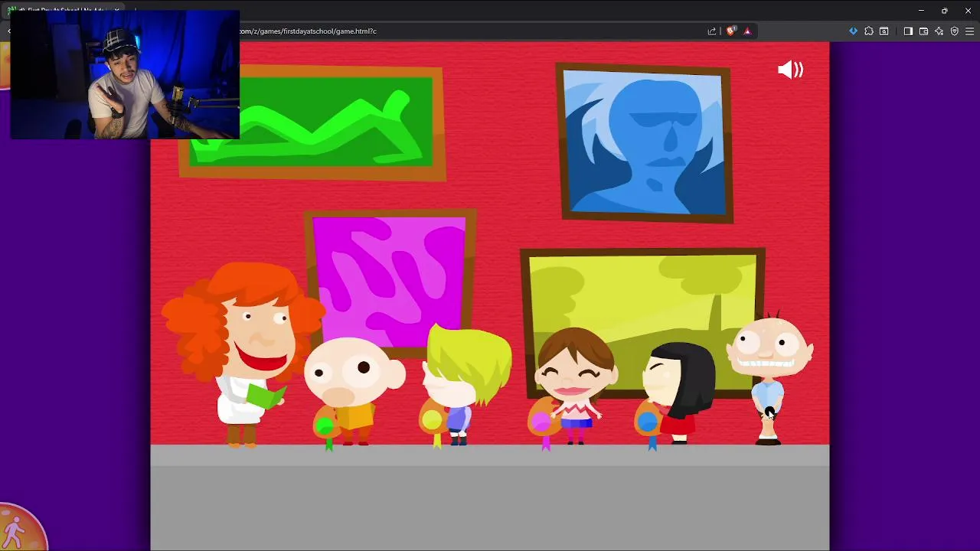980x551 pixels.
Task: Open the extensions puzzle-piece icon
Action: [x=869, y=31]
